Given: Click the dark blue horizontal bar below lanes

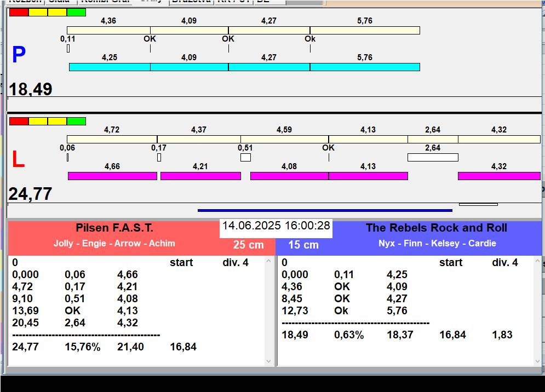Looking at the screenshot, I should point(325,210).
